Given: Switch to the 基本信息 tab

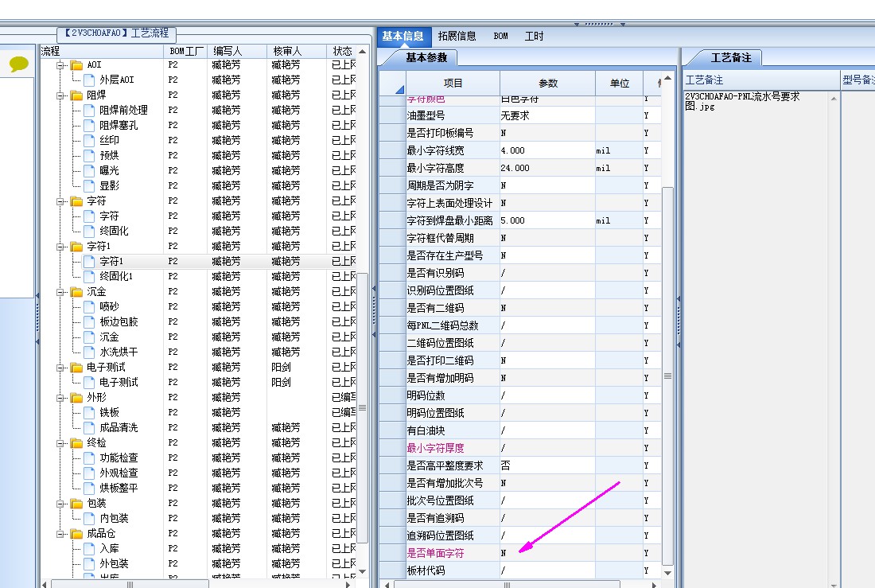Looking at the screenshot, I should coord(403,37).
